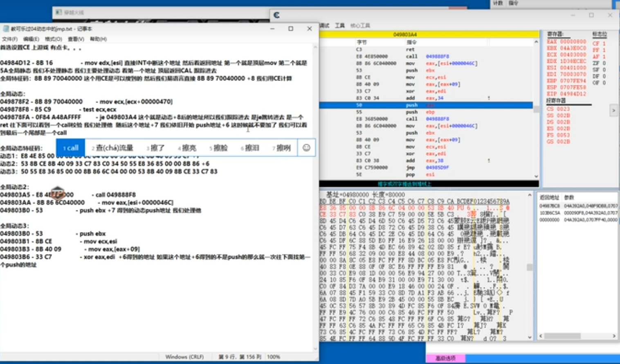This screenshot has width=620, height=364.
Task: Open Notepad 帮助(H) menu
Action: click(x=98, y=39)
